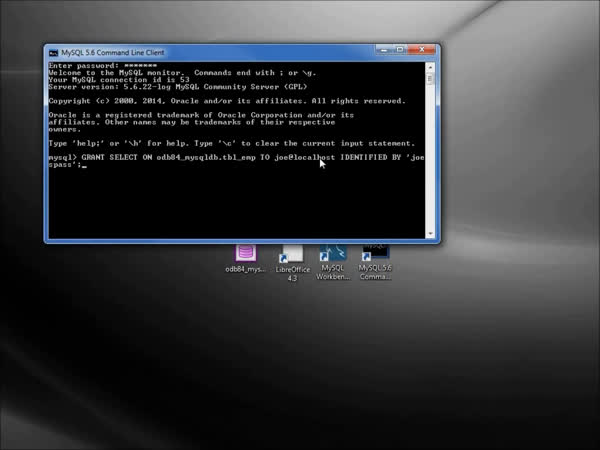
Task: Click the 'Copyright (c) 2000, 2014' line
Action: (x=227, y=101)
